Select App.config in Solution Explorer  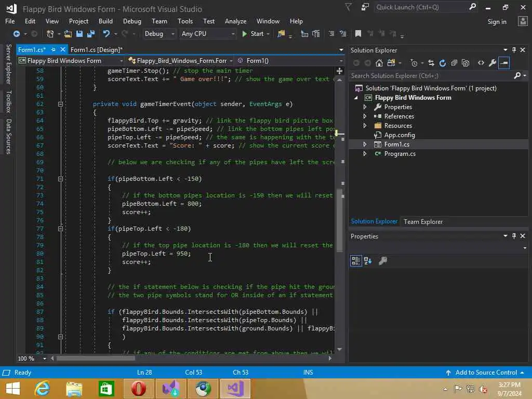tap(400, 135)
